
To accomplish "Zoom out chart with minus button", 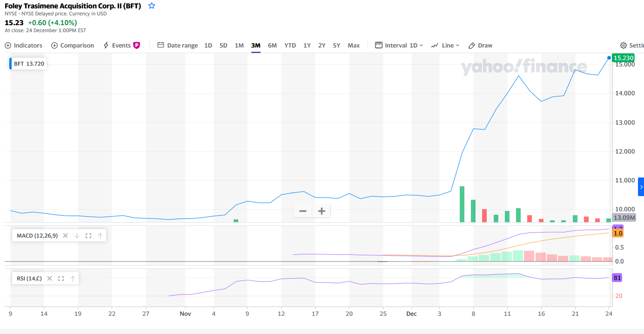I will (303, 211).
